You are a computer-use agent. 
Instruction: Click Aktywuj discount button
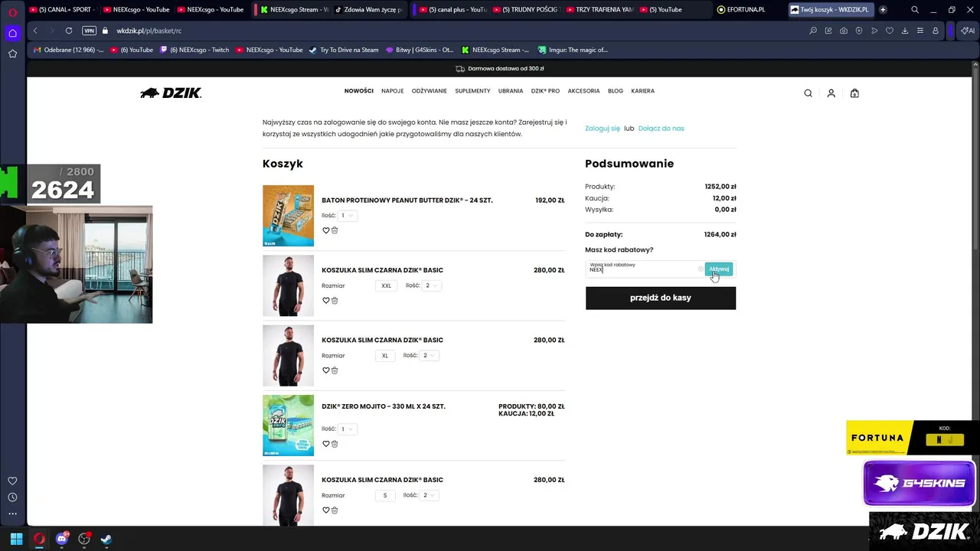pos(719,269)
